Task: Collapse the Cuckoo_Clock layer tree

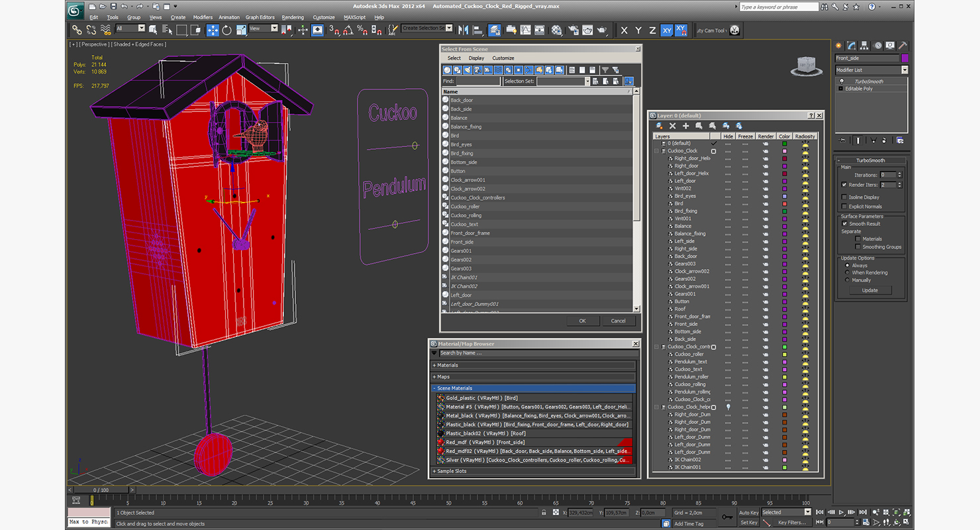Action: pos(657,151)
